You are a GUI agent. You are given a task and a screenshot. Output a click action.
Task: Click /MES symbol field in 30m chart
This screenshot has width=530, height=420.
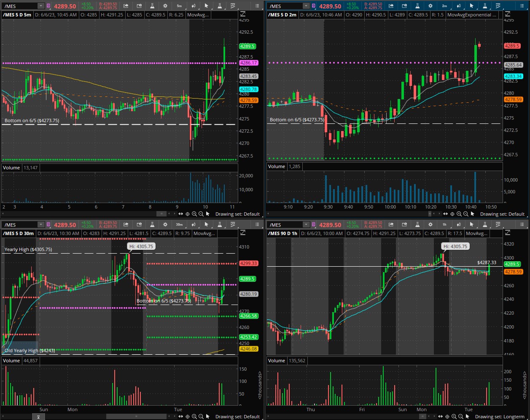click(x=19, y=225)
